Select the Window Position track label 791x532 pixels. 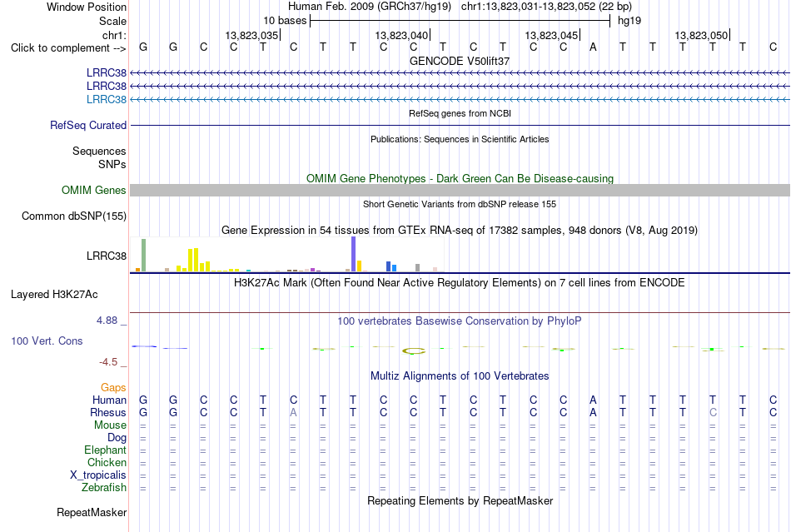click(x=87, y=7)
